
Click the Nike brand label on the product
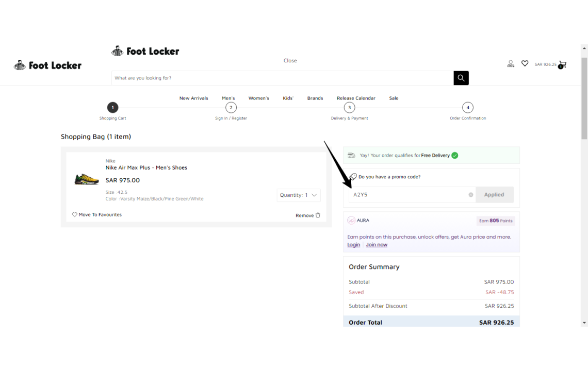(x=110, y=161)
